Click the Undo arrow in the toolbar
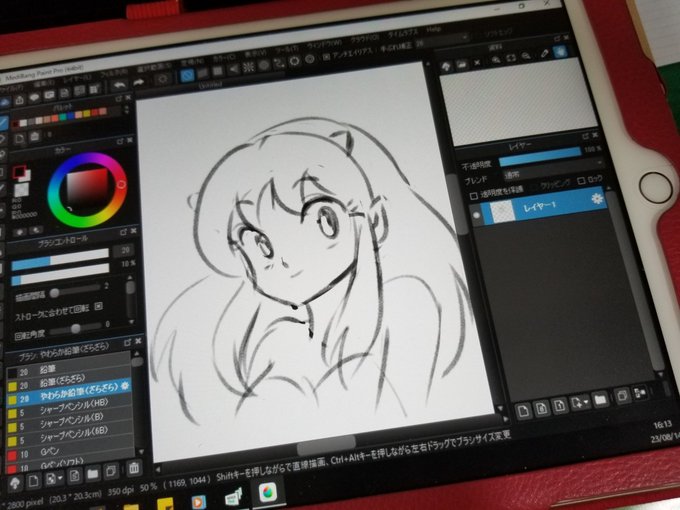680x510 pixels. click(x=119, y=85)
